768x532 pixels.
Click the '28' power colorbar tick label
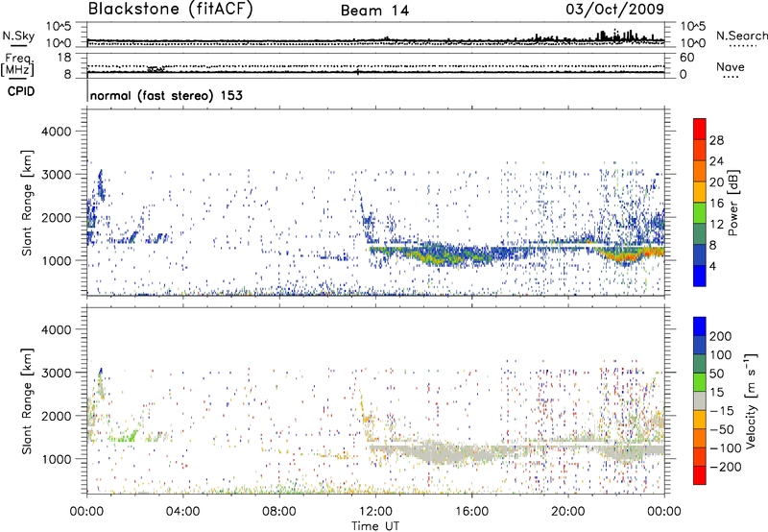point(716,140)
